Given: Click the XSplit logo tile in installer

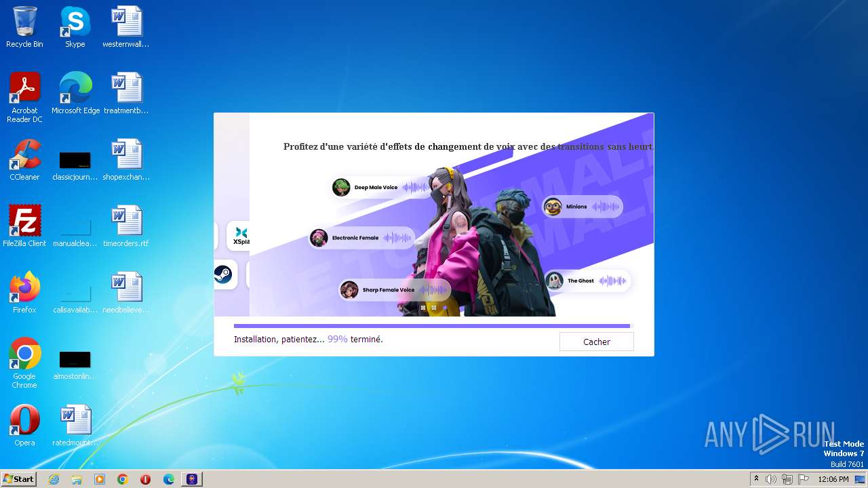Looking at the screenshot, I should (x=239, y=236).
